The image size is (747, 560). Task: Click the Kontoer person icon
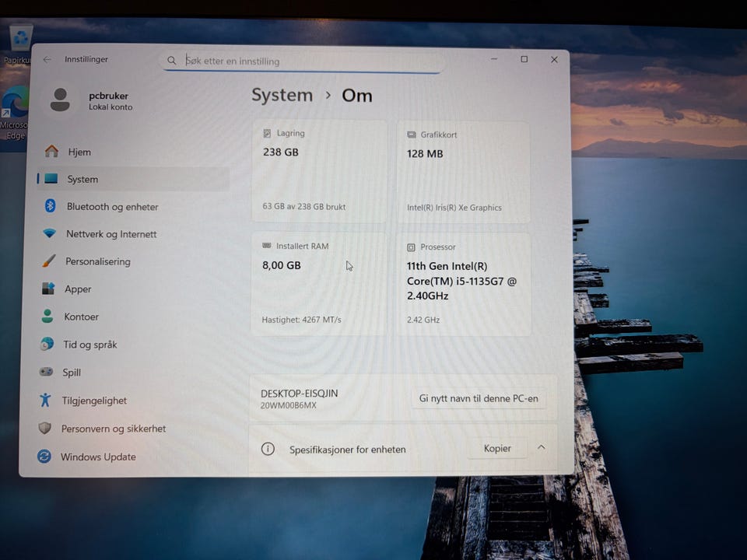47,316
